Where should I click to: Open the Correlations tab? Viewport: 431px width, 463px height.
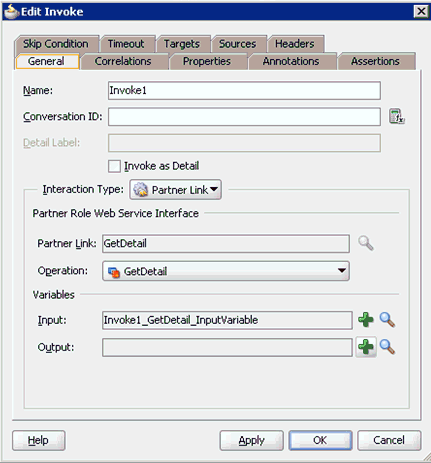[123, 61]
